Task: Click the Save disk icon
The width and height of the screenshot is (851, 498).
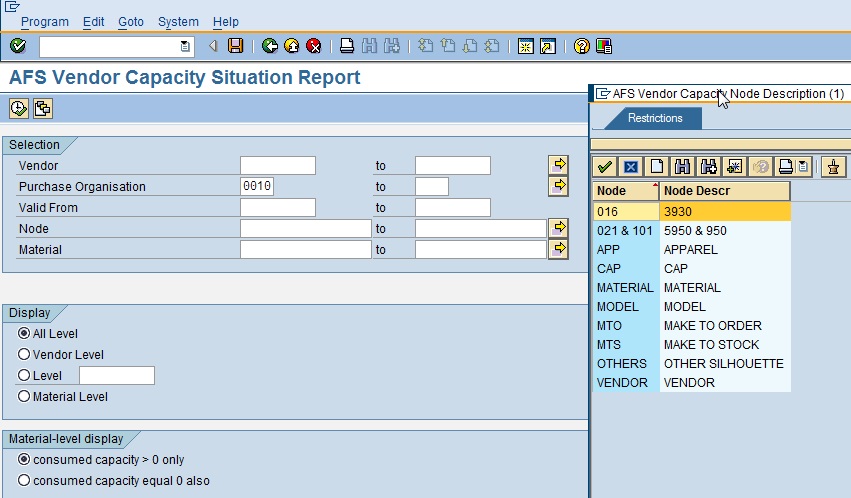Action: click(236, 46)
